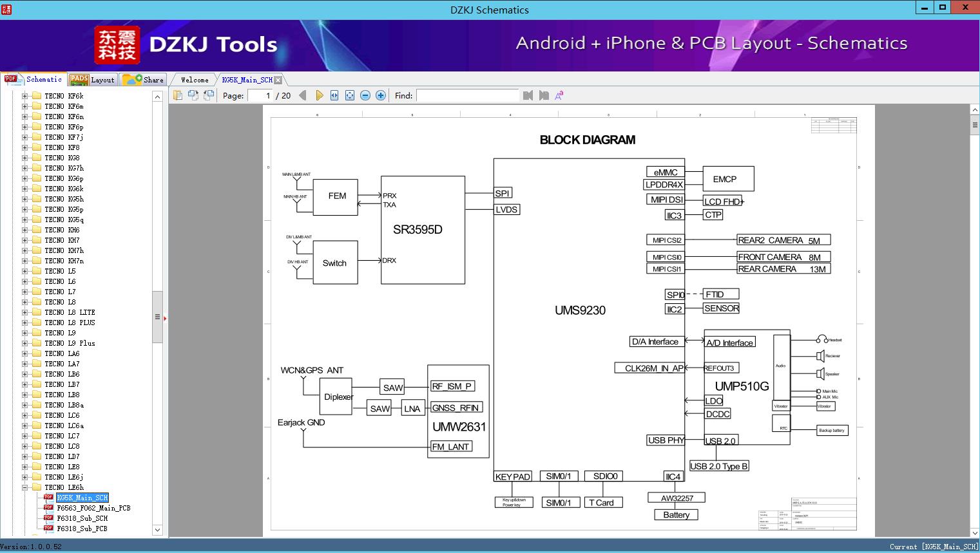Toggle the match case search icon

(559, 95)
